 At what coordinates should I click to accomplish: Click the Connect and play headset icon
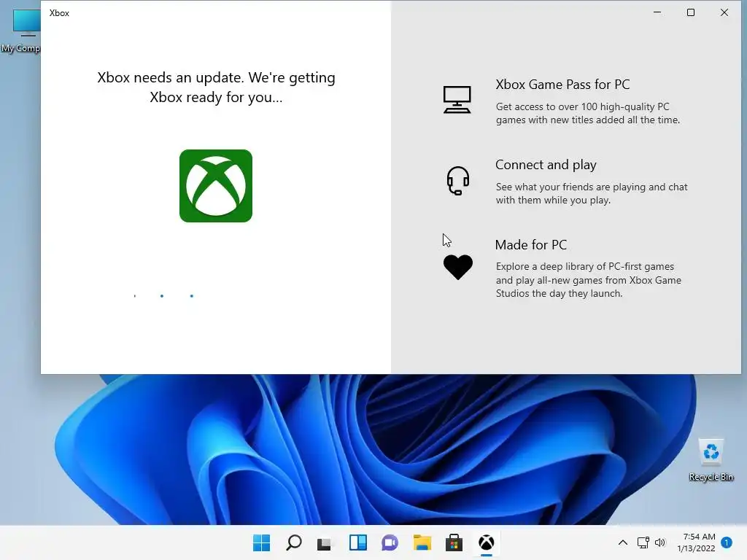pos(458,181)
